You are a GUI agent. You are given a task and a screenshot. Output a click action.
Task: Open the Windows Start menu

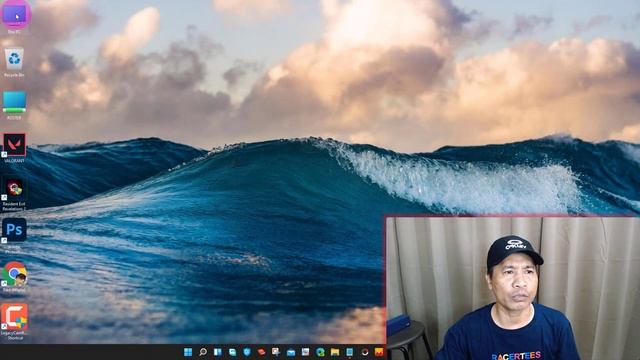188,352
